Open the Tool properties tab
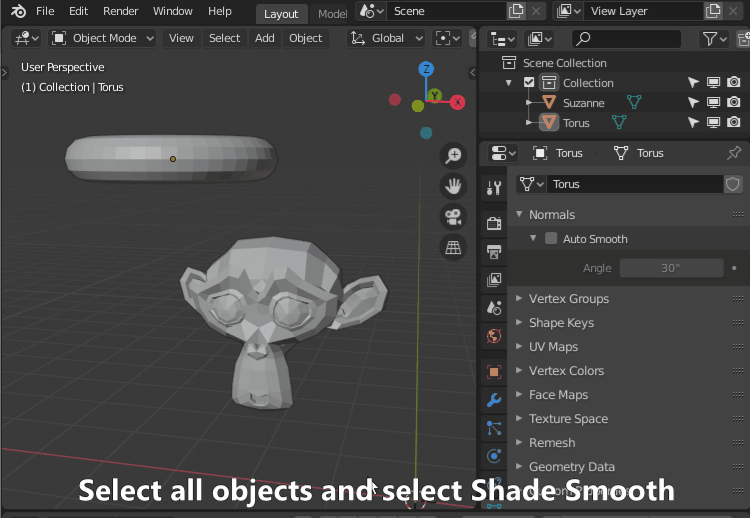This screenshot has width=750, height=518. [x=494, y=187]
